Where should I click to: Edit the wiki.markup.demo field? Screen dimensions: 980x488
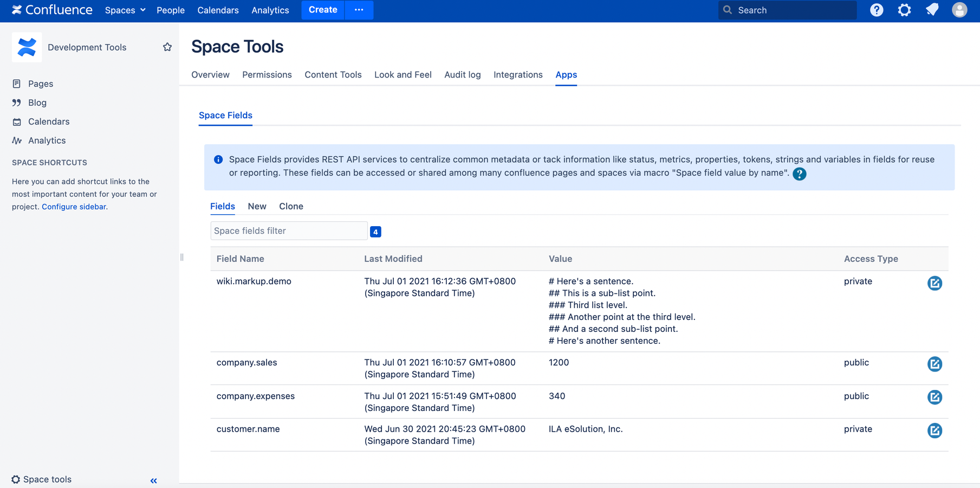tap(934, 283)
